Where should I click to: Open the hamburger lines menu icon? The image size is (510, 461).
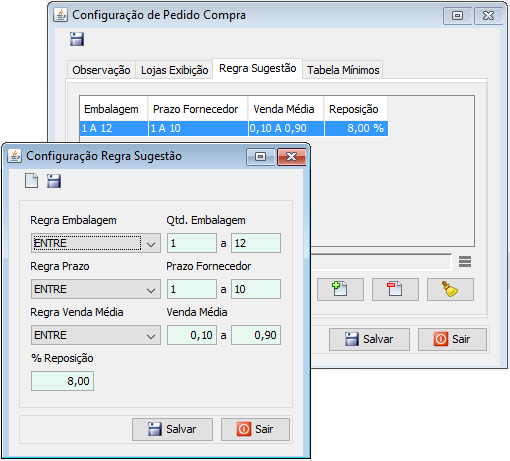pyautogui.click(x=465, y=262)
